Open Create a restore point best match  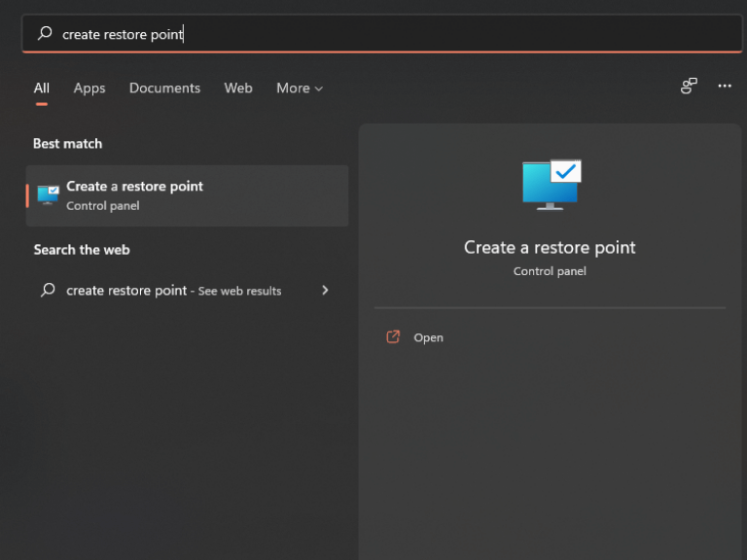pos(187,195)
